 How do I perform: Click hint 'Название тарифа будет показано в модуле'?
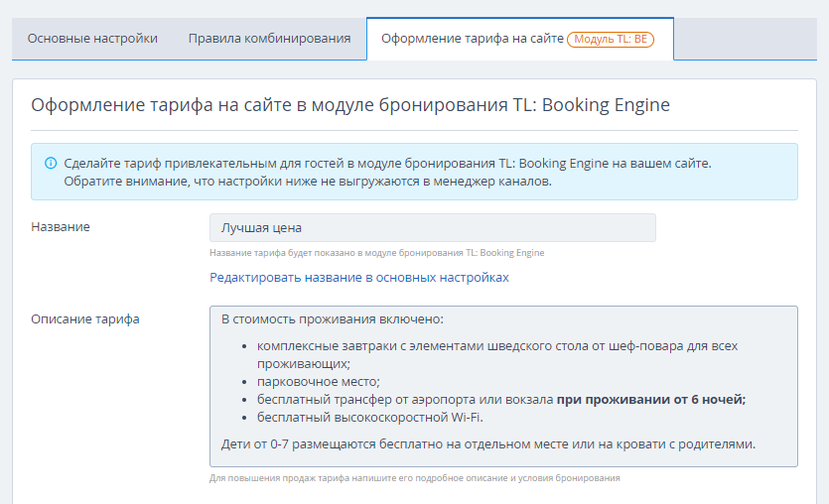(x=377, y=253)
